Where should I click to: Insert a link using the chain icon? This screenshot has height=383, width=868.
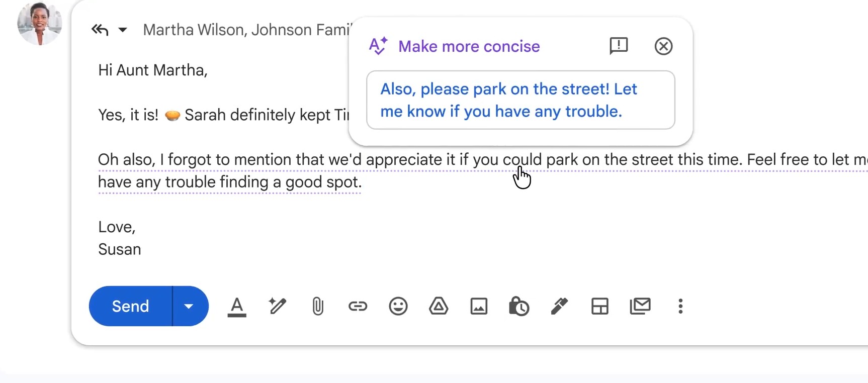(358, 306)
